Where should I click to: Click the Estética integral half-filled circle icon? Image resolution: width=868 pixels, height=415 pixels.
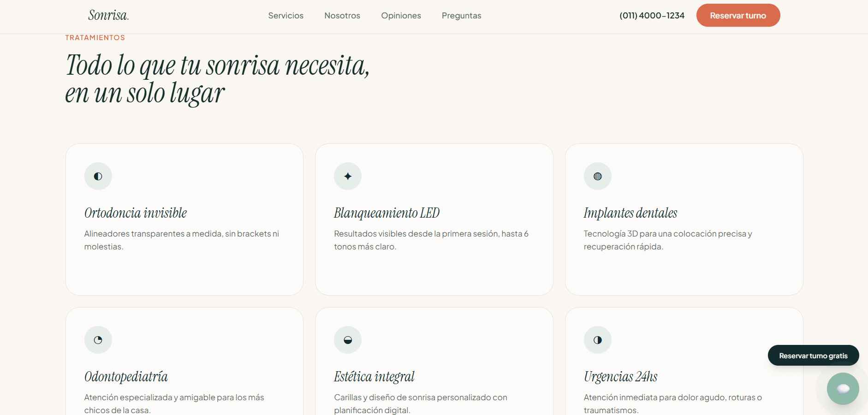(348, 340)
